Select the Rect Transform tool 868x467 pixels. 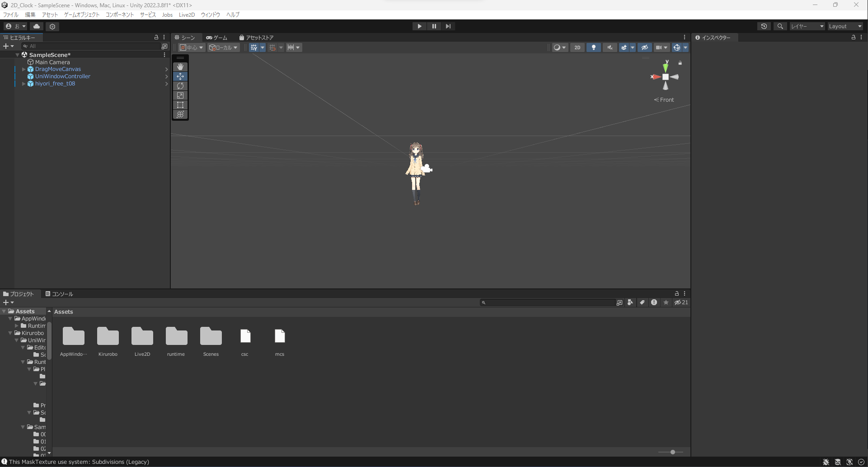click(x=180, y=105)
